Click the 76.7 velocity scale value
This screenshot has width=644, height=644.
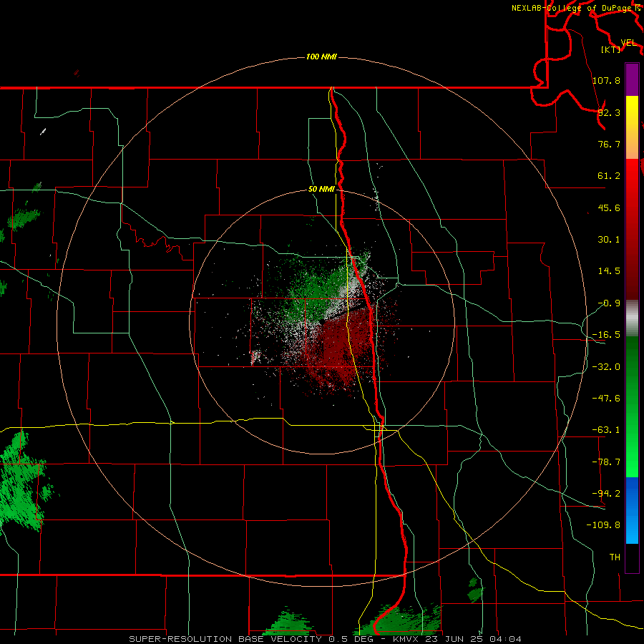[x=609, y=144]
